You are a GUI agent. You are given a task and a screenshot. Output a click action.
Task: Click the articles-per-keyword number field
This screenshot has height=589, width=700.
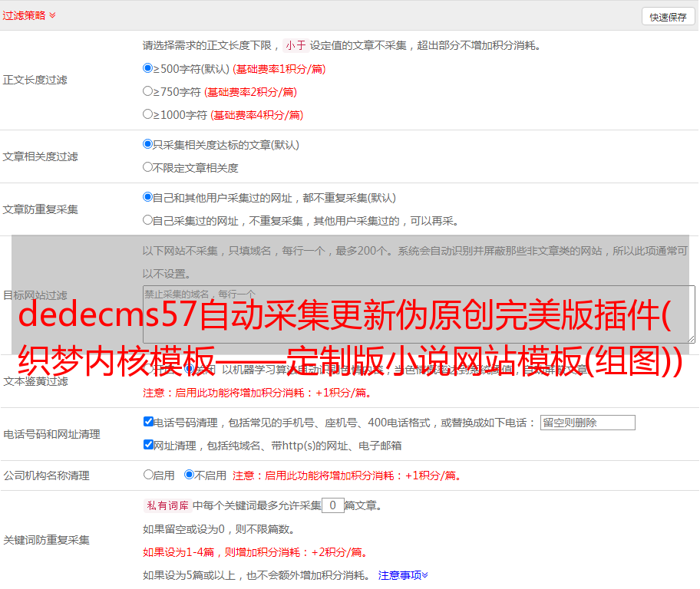click(x=332, y=505)
